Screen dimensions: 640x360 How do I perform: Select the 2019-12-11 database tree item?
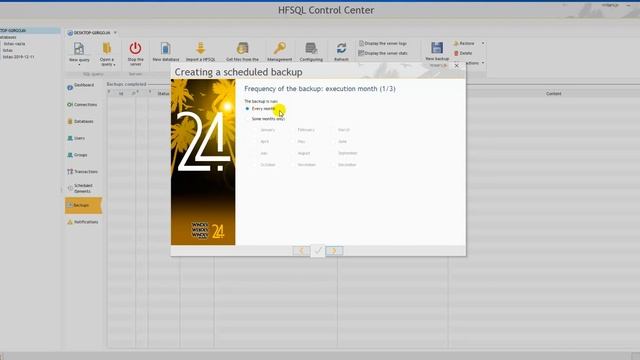[18, 57]
